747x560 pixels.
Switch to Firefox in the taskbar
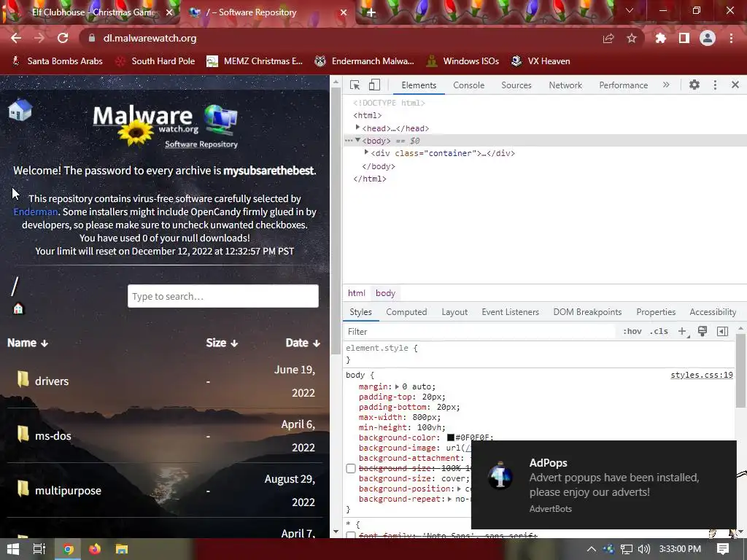click(95, 549)
